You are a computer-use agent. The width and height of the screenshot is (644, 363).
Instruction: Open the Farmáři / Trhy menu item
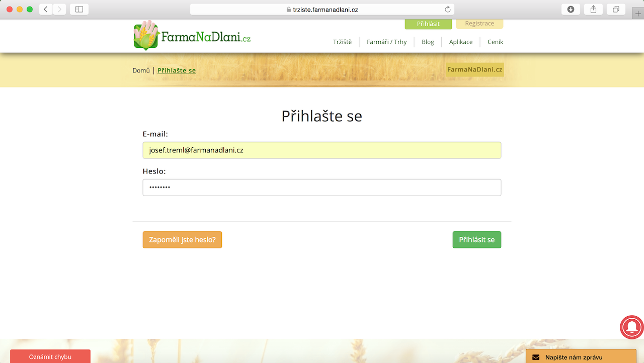[386, 42]
